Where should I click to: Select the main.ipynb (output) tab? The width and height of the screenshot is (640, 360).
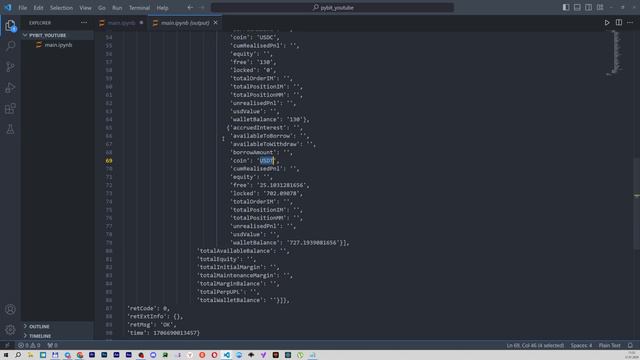[185, 23]
